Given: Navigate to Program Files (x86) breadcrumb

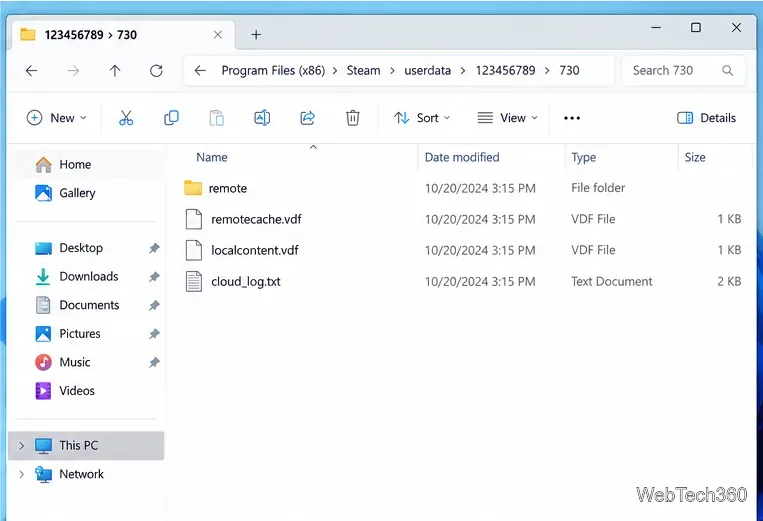Looking at the screenshot, I should click(x=273, y=71).
